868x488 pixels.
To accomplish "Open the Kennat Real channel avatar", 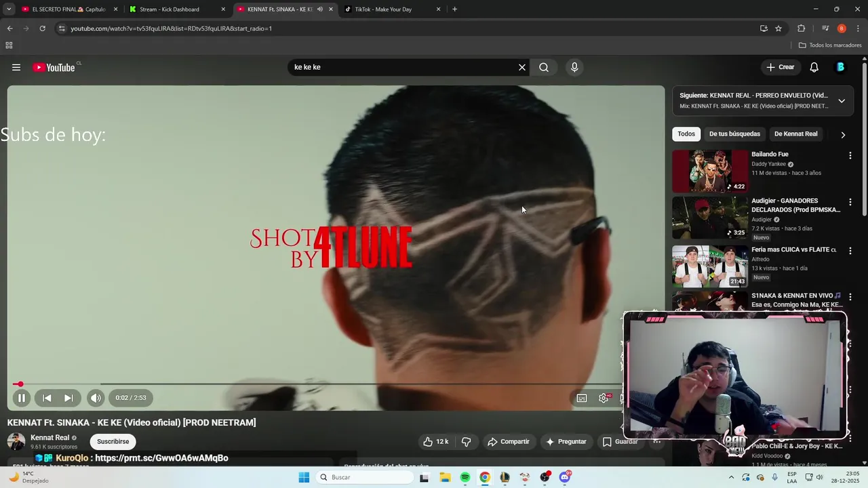I will pos(16,442).
